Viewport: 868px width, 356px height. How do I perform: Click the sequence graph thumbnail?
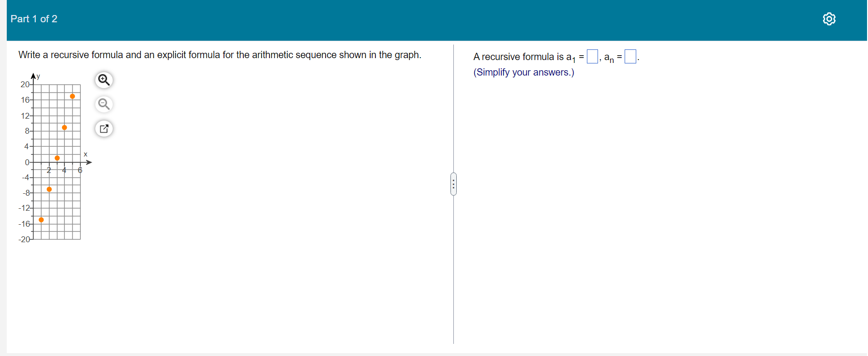55,158
